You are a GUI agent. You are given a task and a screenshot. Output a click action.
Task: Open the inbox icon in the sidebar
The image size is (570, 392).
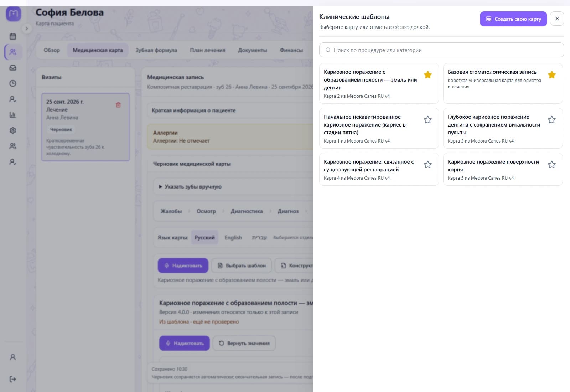pyautogui.click(x=13, y=68)
